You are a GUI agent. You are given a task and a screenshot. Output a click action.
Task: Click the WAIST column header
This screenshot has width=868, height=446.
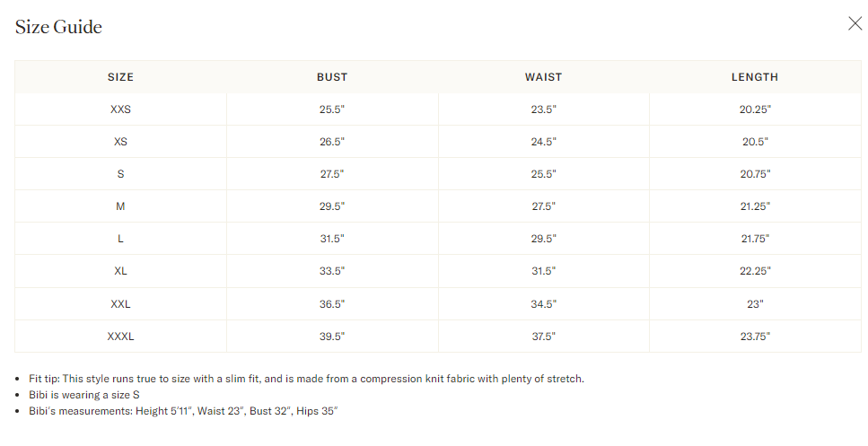(544, 77)
